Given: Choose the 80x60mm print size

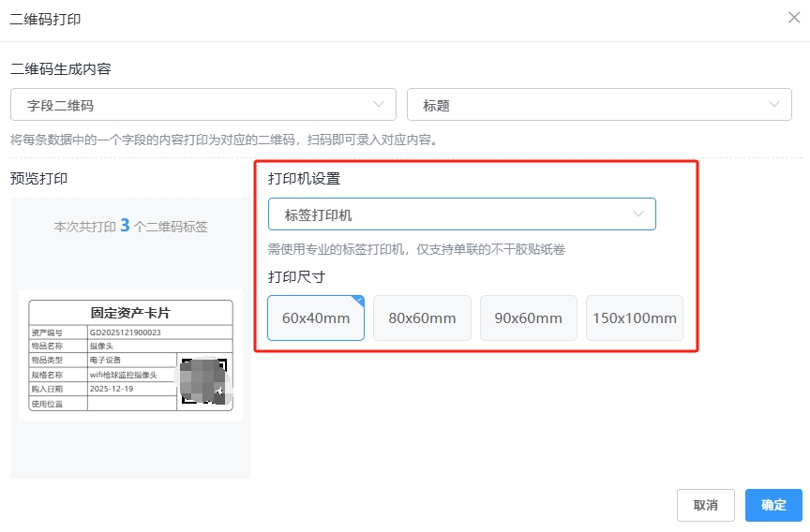Looking at the screenshot, I should point(422,318).
